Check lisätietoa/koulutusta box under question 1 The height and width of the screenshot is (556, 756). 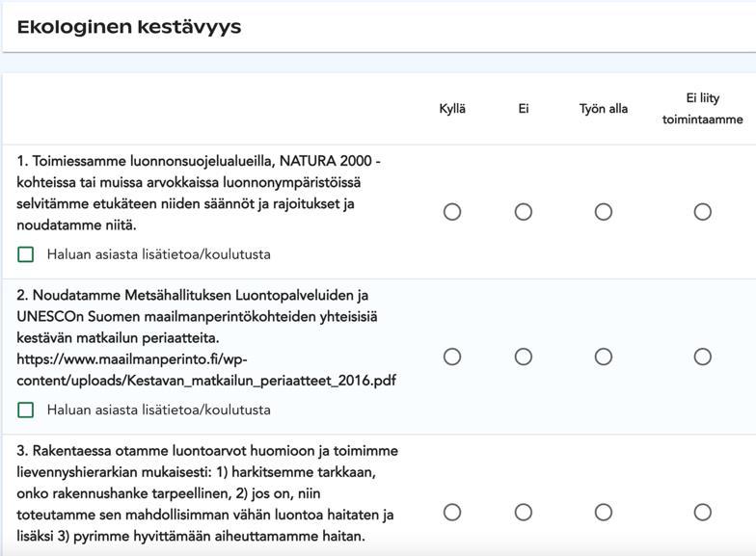coord(26,254)
